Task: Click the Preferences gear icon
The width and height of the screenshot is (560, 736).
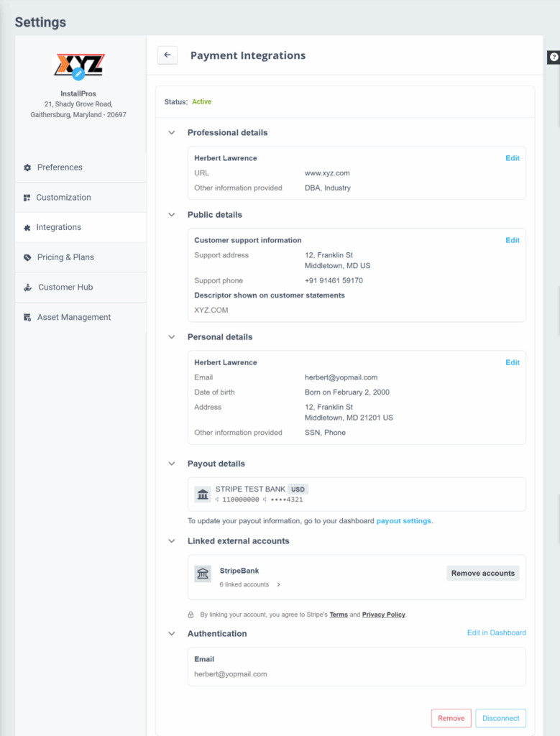Action: tap(27, 167)
